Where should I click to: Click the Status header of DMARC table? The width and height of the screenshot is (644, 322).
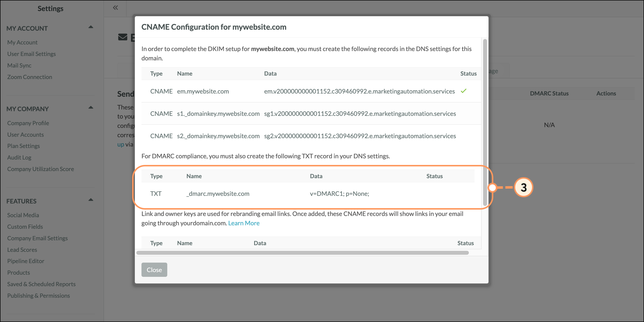[x=434, y=176]
